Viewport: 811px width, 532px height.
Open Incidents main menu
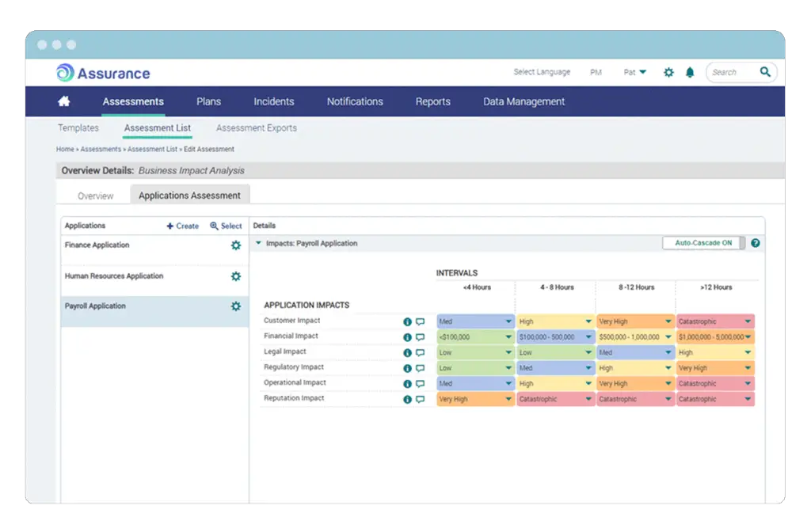(x=273, y=102)
